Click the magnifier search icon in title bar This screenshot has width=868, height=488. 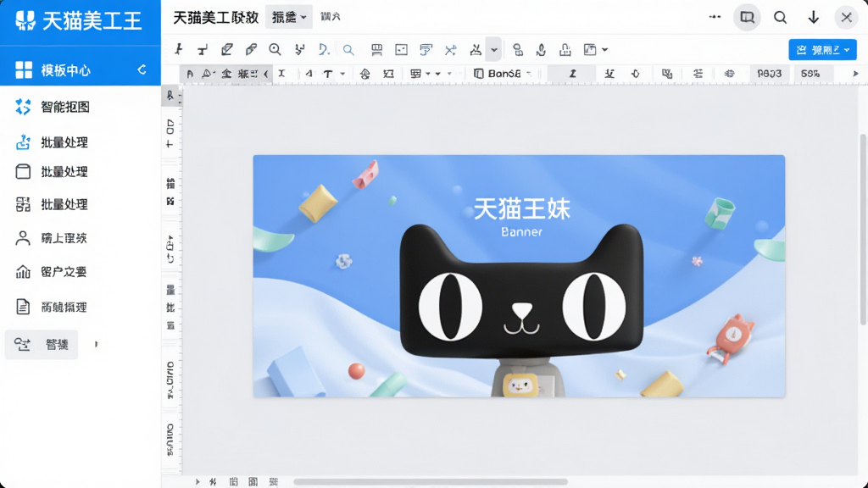click(780, 17)
